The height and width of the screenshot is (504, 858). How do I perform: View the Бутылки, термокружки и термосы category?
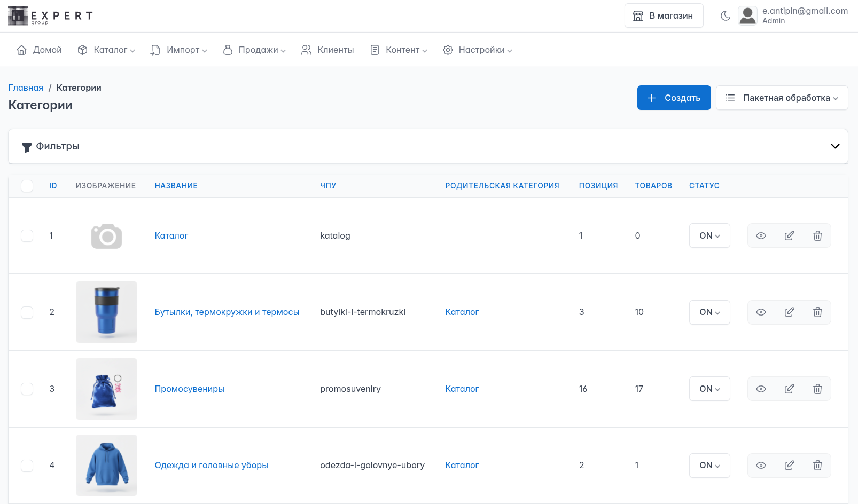(761, 312)
